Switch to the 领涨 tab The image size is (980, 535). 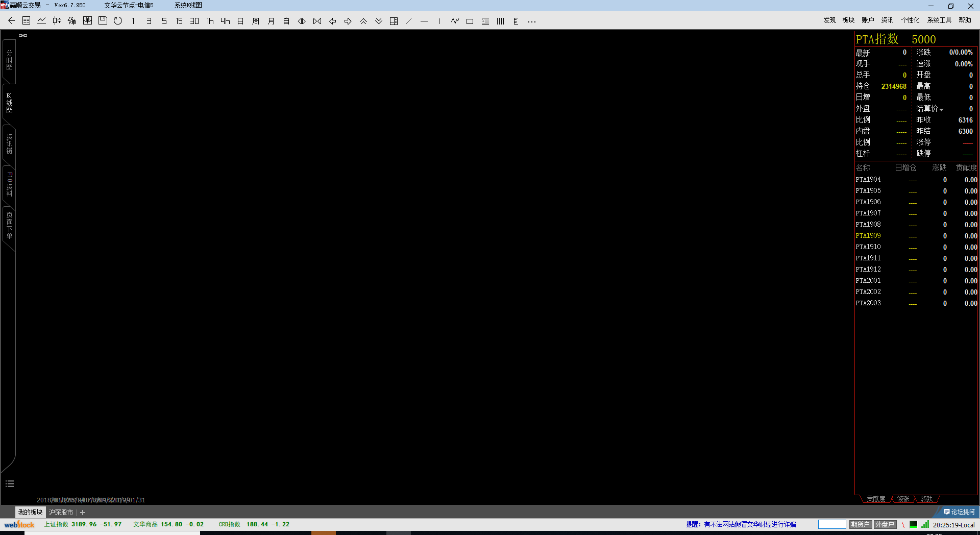[x=903, y=499]
